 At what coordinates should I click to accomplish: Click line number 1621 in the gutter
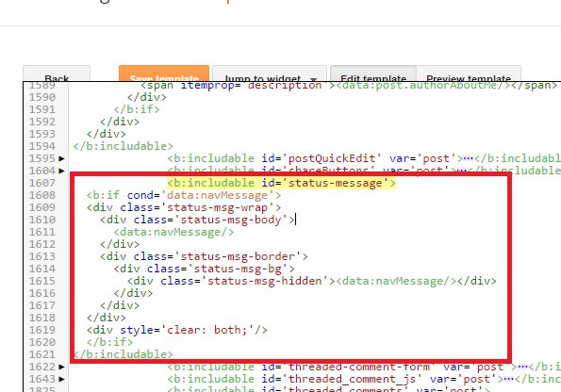(42, 354)
